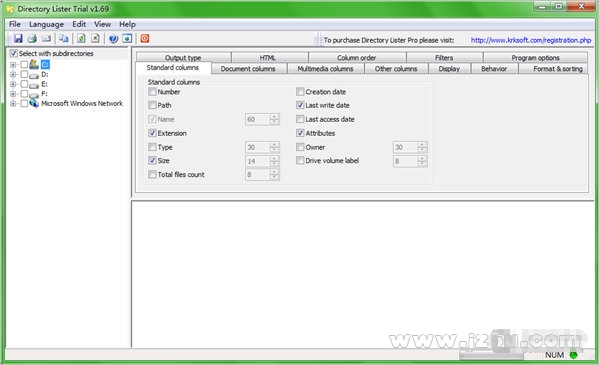This screenshot has width=599, height=365.
Task: Expand the F: drive tree node
Action: 13,94
